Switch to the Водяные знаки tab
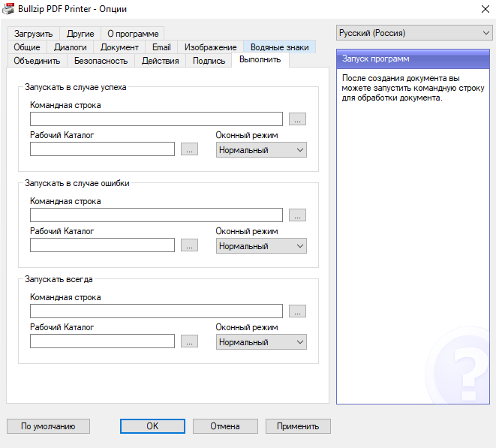 point(280,47)
